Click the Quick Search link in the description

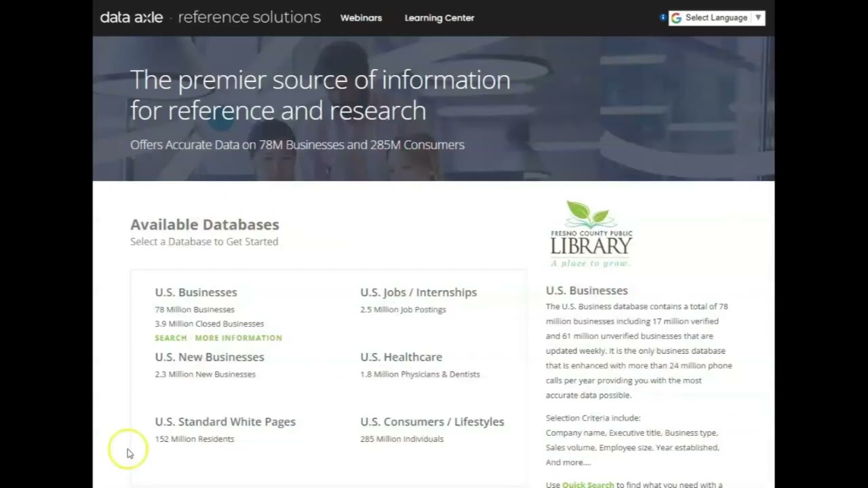[x=588, y=485]
